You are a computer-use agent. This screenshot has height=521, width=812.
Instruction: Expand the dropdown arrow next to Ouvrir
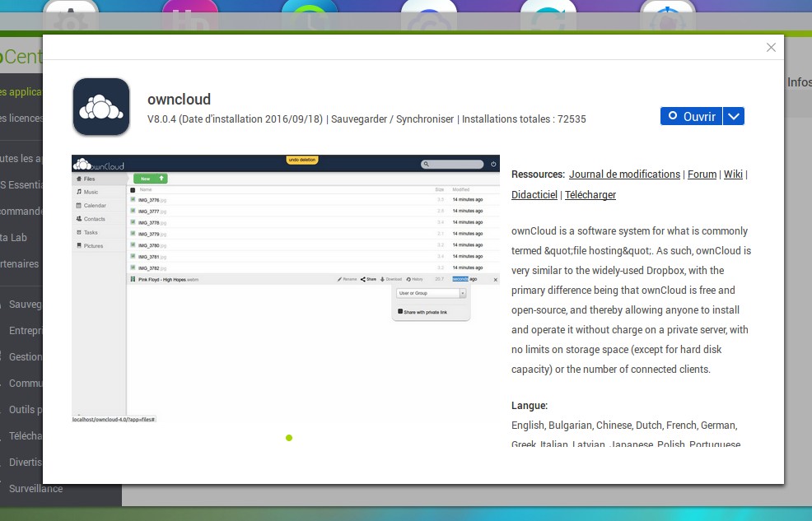[x=734, y=116]
